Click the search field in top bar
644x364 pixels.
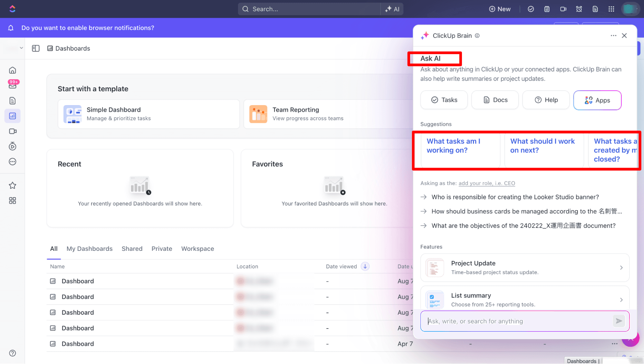click(309, 9)
